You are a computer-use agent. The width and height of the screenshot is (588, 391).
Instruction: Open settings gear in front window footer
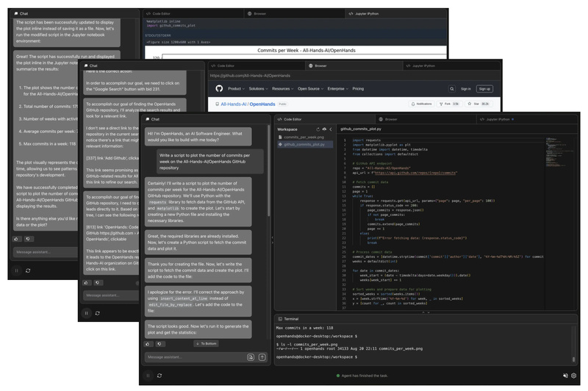tap(573, 376)
